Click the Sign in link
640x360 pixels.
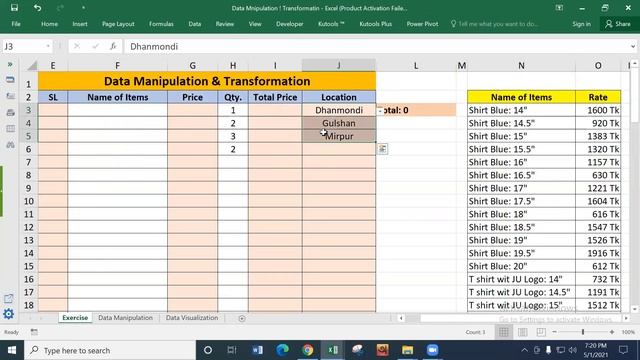coord(581,24)
